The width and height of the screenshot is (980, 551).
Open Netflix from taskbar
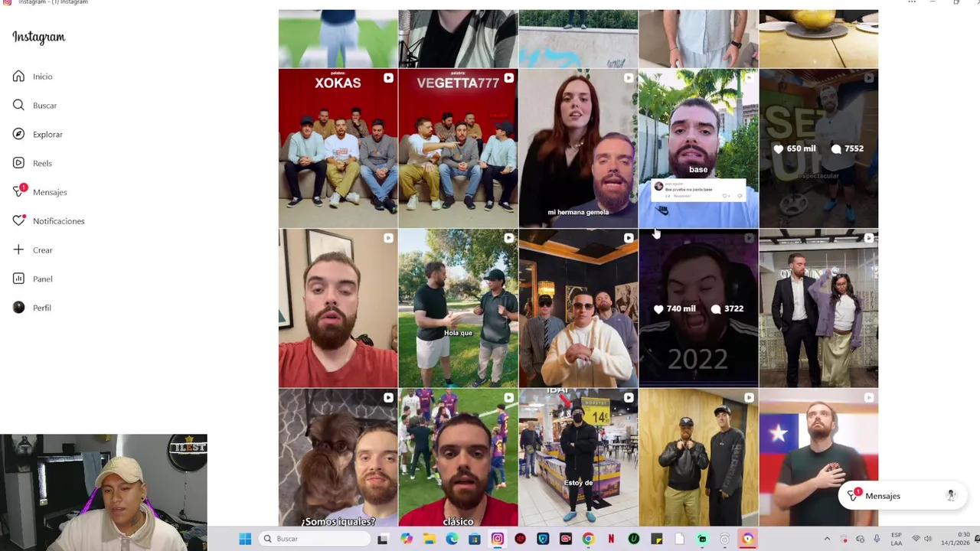(611, 539)
